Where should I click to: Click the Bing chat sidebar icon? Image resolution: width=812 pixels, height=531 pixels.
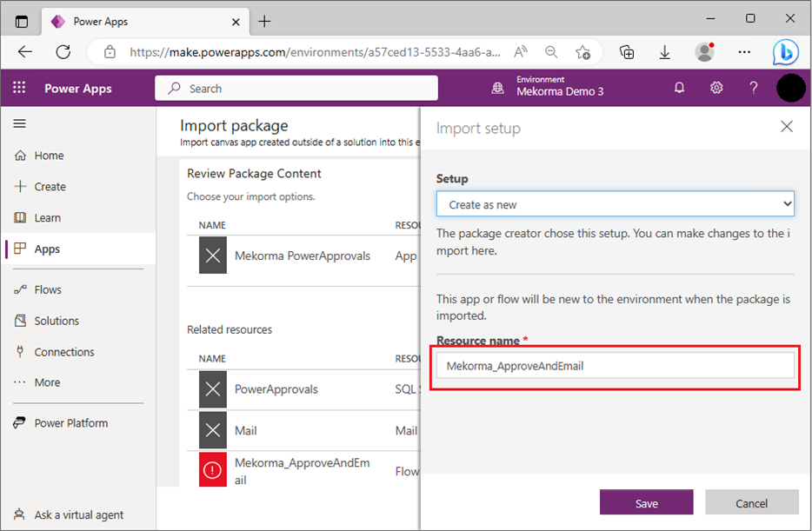(785, 52)
